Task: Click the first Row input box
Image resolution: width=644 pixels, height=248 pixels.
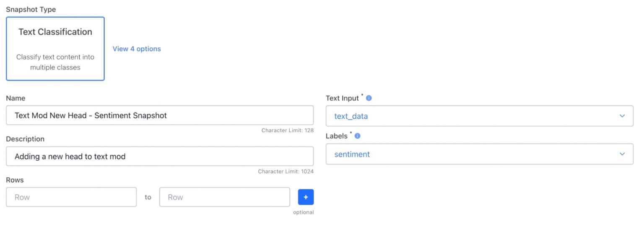Action: (71, 197)
